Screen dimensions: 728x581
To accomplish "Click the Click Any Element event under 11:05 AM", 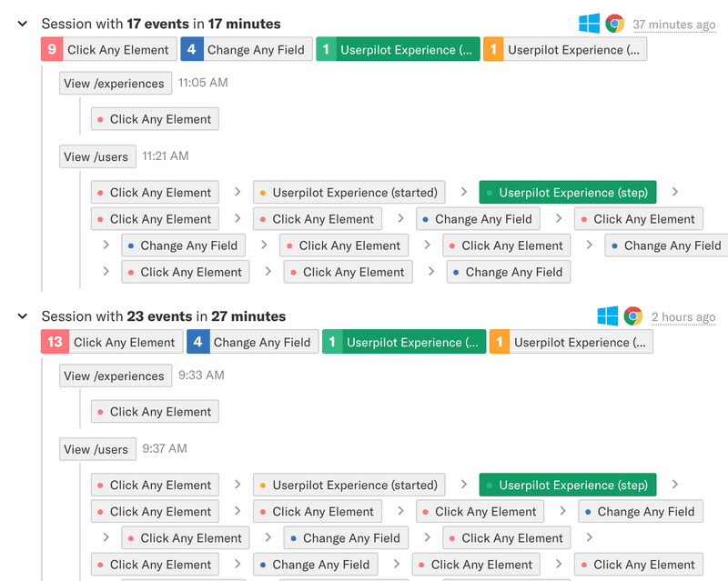I will [155, 119].
